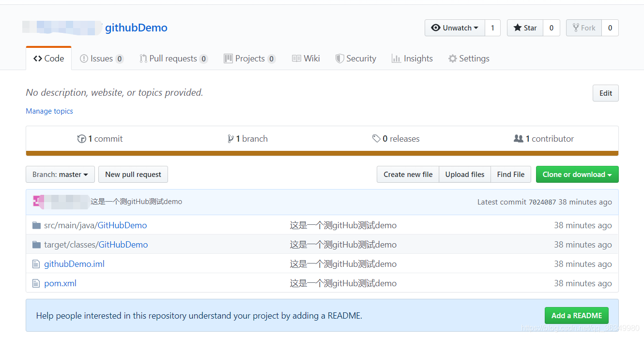Open src/main/java/GitHubDemo folder

coord(95,225)
